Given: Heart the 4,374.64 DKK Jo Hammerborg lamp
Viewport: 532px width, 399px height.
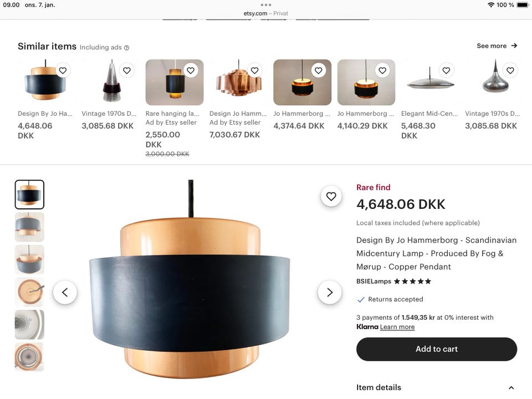Looking at the screenshot, I should pos(318,70).
